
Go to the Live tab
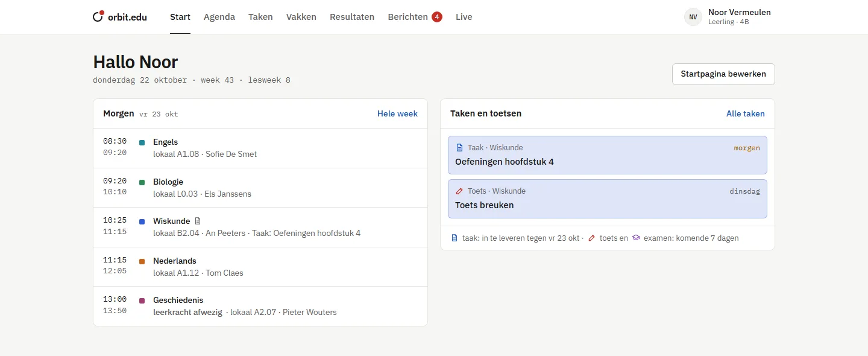point(464,17)
